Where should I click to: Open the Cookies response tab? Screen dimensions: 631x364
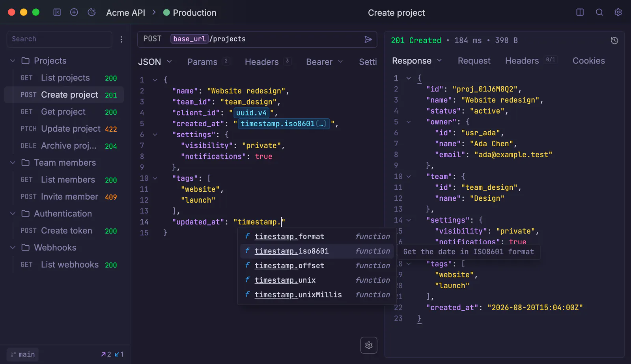click(588, 61)
